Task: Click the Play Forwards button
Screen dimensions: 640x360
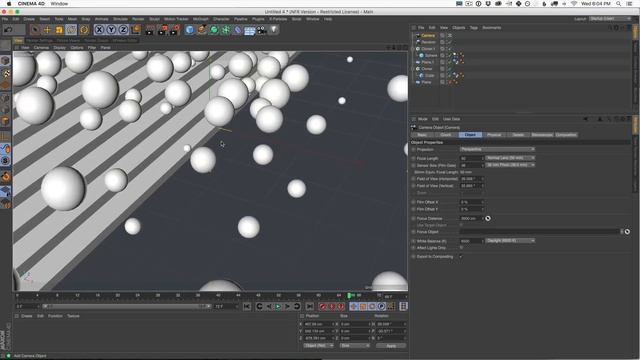Action: point(278,306)
